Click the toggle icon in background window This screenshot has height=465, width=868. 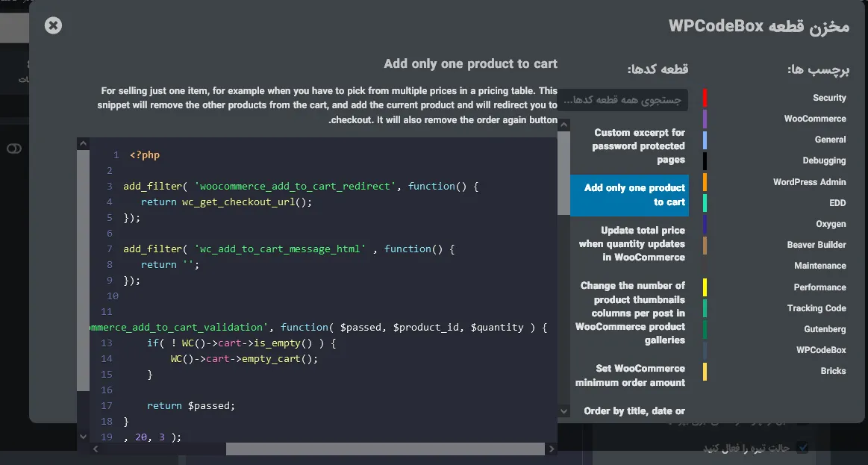pyautogui.click(x=14, y=149)
